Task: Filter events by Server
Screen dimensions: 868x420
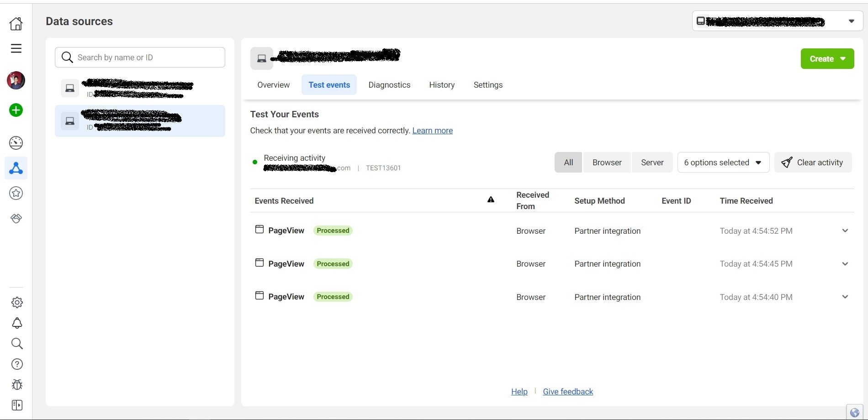Action: pos(652,163)
